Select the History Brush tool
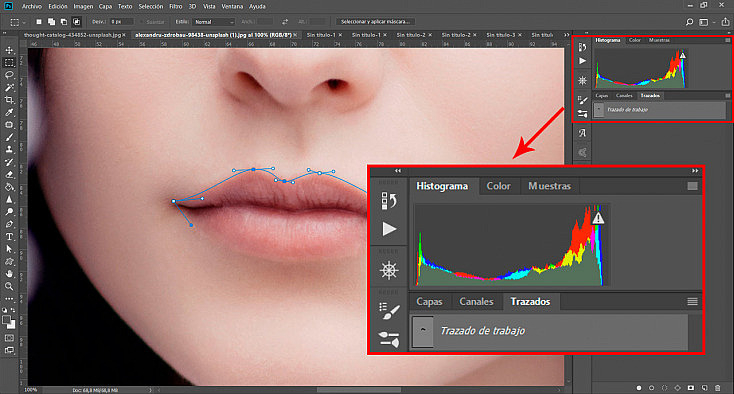This screenshot has height=394, width=734. coord(9,162)
